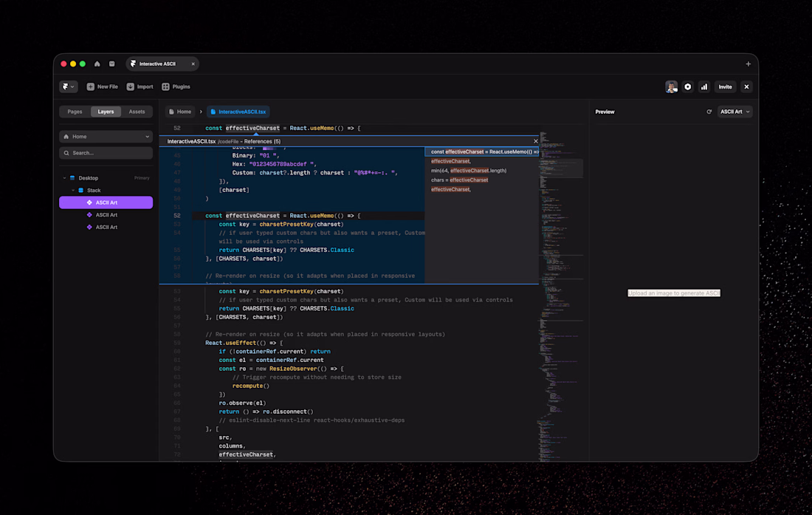Click the home icon in the title bar
Viewport: 812px width, 515px height.
[97, 64]
